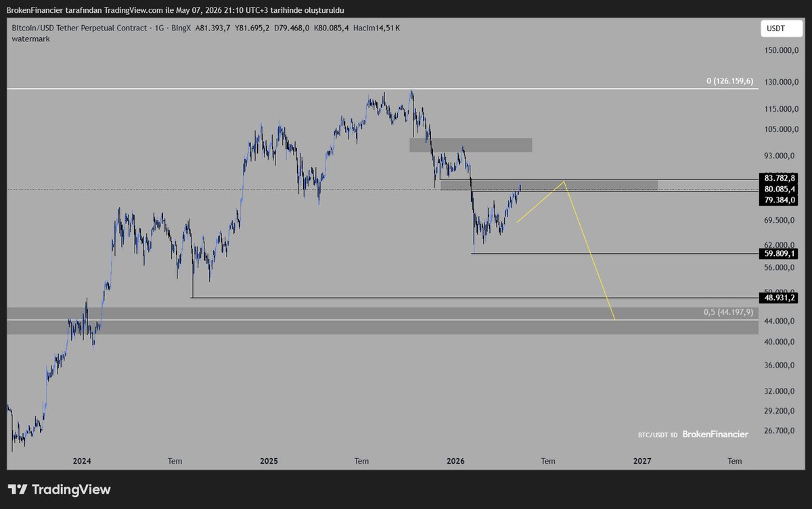Click the 48.931,2 price tag

tap(780, 298)
